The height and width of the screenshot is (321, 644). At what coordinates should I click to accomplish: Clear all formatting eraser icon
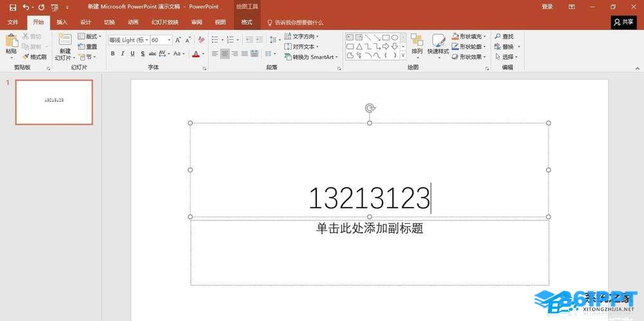pyautogui.click(x=201, y=40)
